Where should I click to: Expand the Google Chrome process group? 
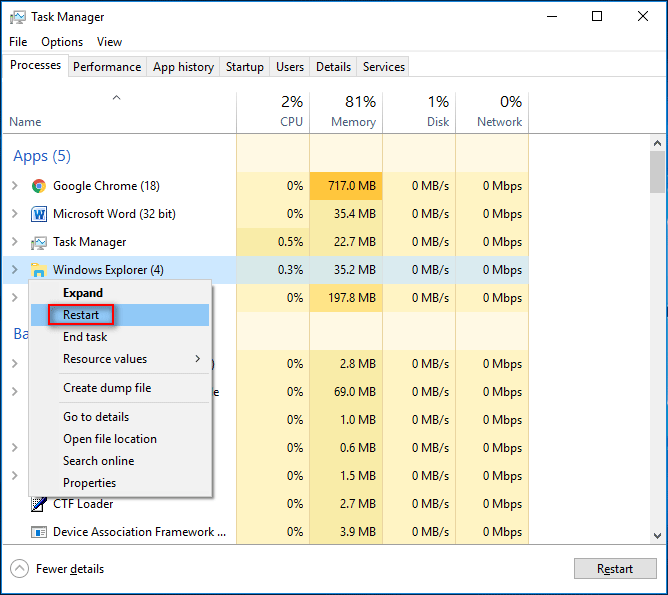click(x=15, y=186)
